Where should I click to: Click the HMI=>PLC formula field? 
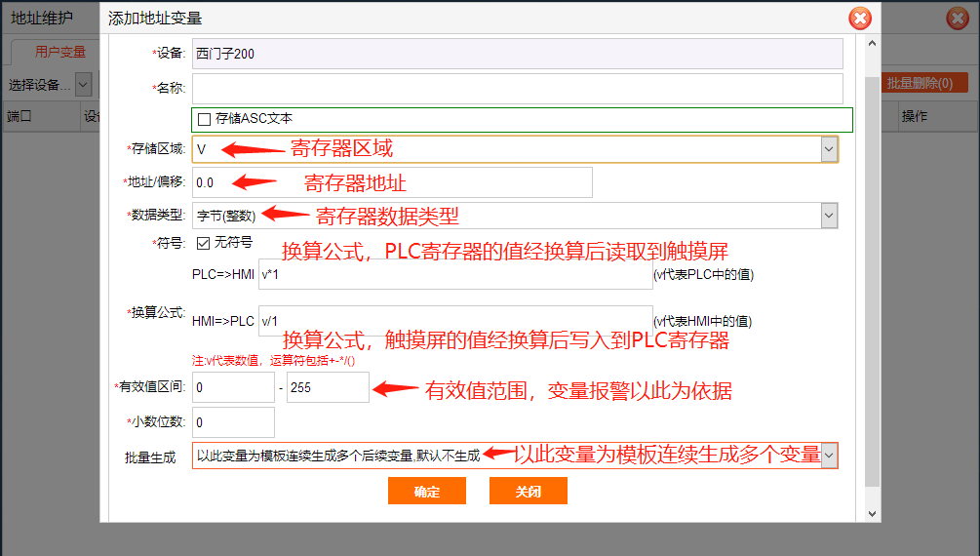[x=455, y=321]
